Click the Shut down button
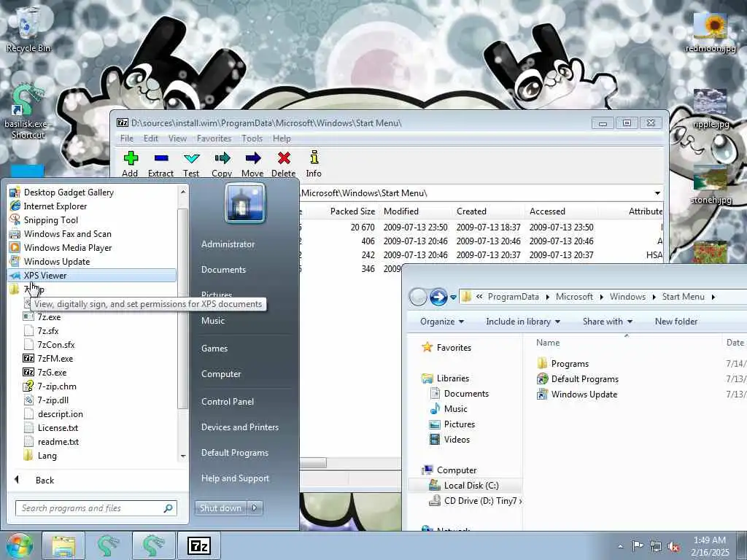The height and width of the screenshot is (560, 747). tap(220, 508)
